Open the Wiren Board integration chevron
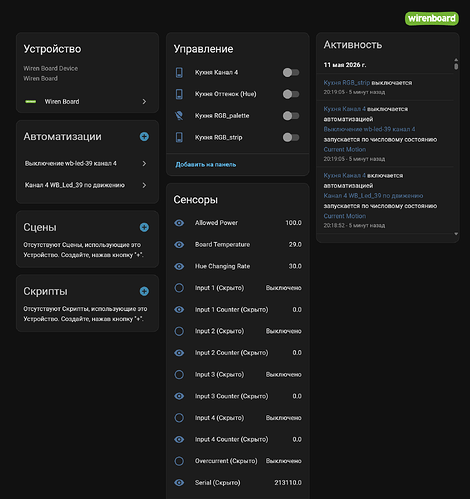This screenshot has height=499, width=470. click(144, 101)
